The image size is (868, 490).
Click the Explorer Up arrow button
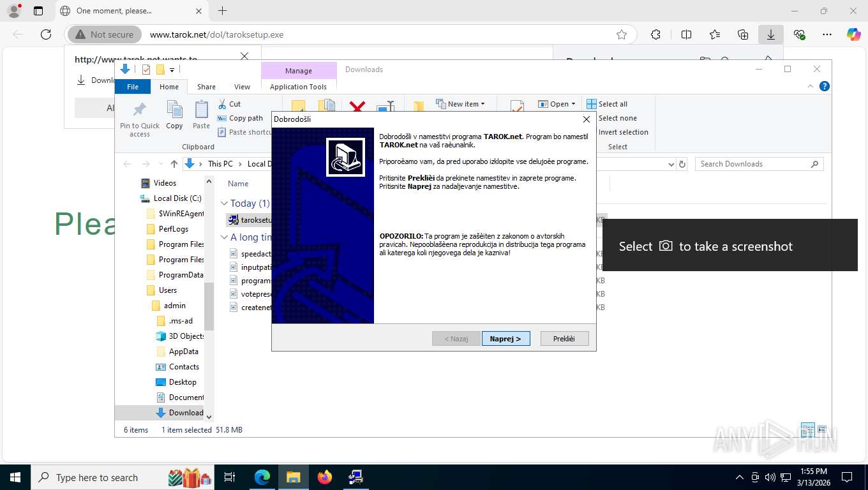(174, 164)
